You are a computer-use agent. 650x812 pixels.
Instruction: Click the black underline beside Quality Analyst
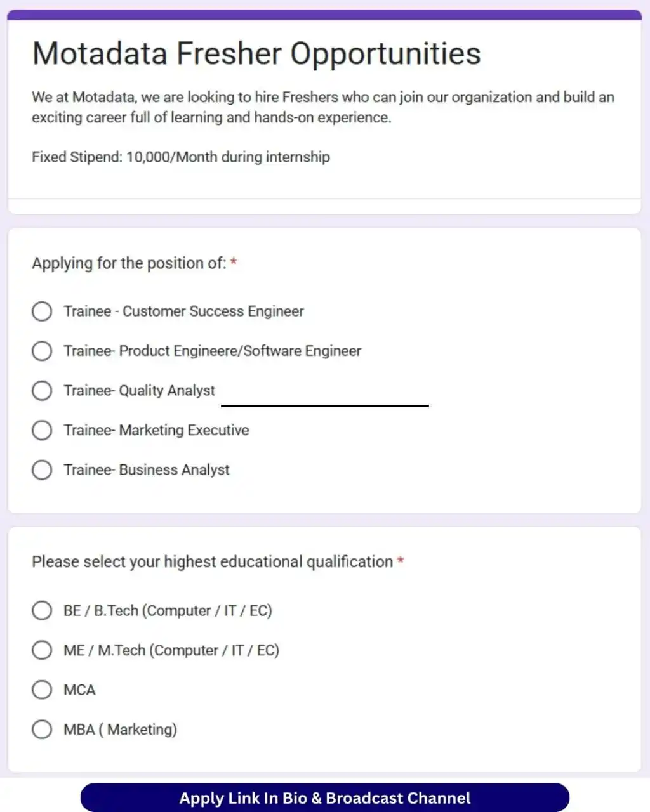325,405
